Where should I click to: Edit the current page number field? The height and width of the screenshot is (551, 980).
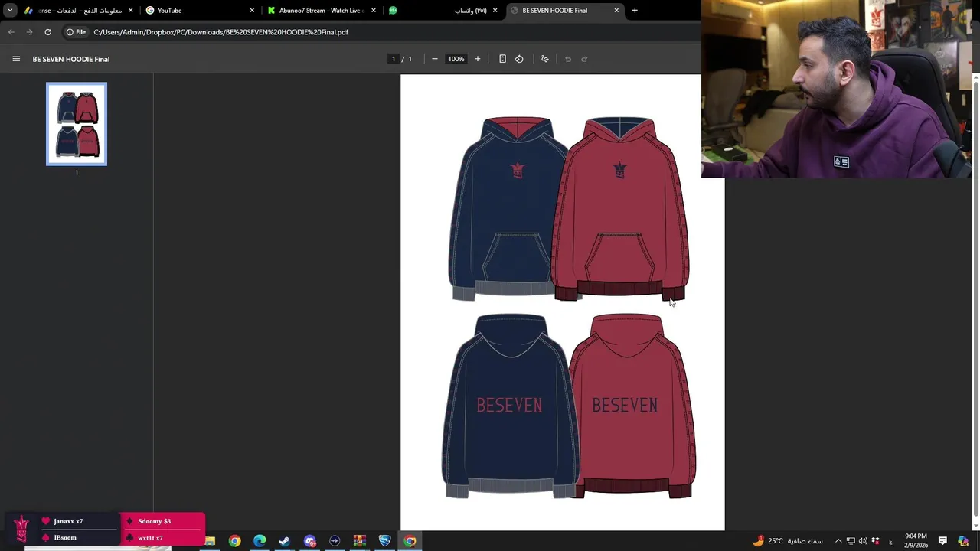point(394,59)
